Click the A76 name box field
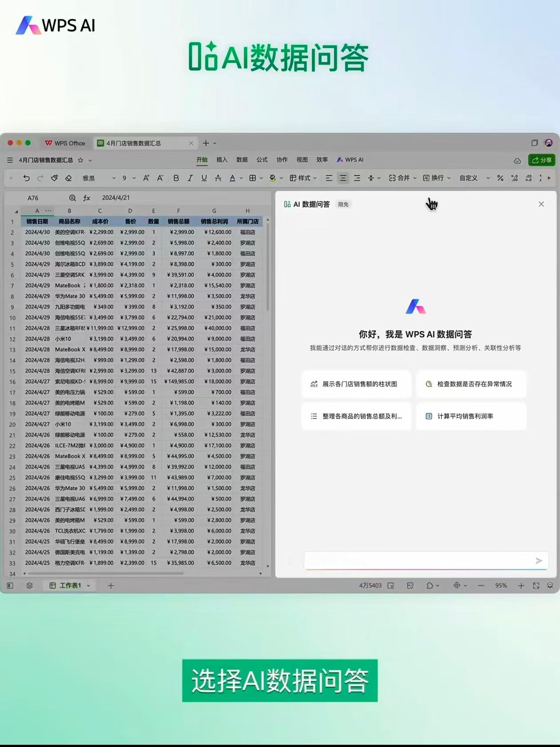Image resolution: width=560 pixels, height=747 pixels. tap(33, 198)
